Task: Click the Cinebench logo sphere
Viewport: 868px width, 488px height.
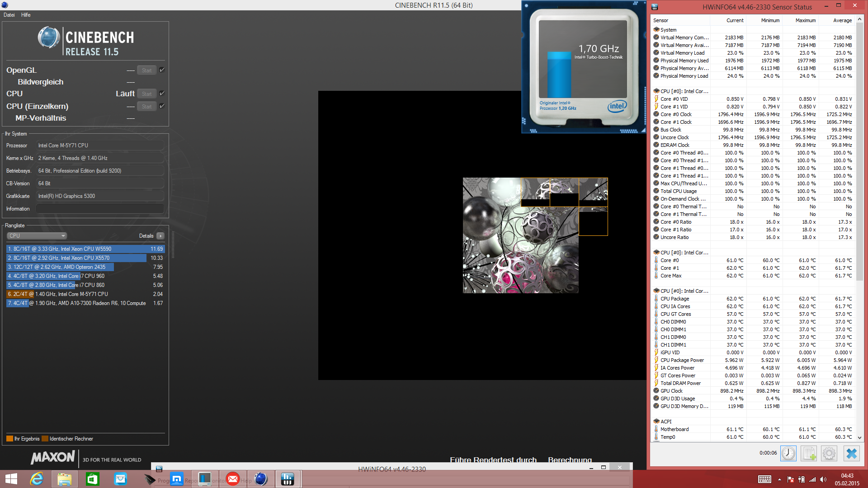Action: (48, 38)
